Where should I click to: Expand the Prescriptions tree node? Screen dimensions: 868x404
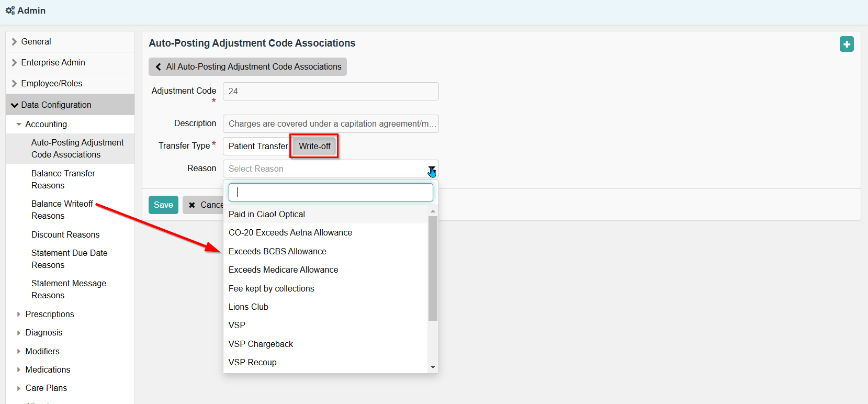pos(19,314)
